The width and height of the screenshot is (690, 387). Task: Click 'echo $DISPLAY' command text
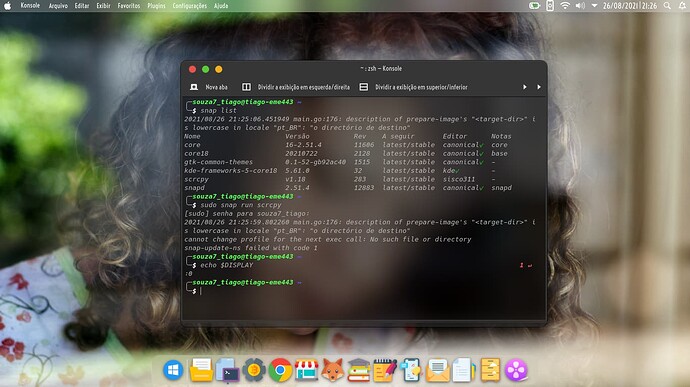227,265
